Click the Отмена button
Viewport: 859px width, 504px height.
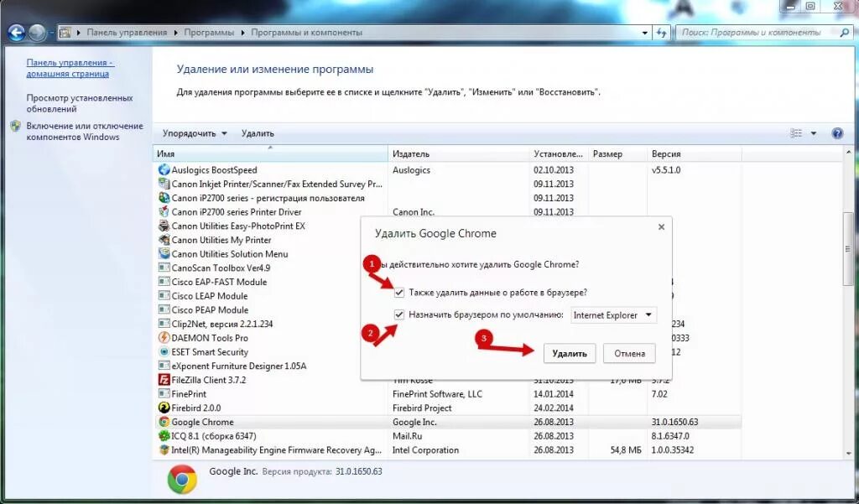(x=629, y=353)
